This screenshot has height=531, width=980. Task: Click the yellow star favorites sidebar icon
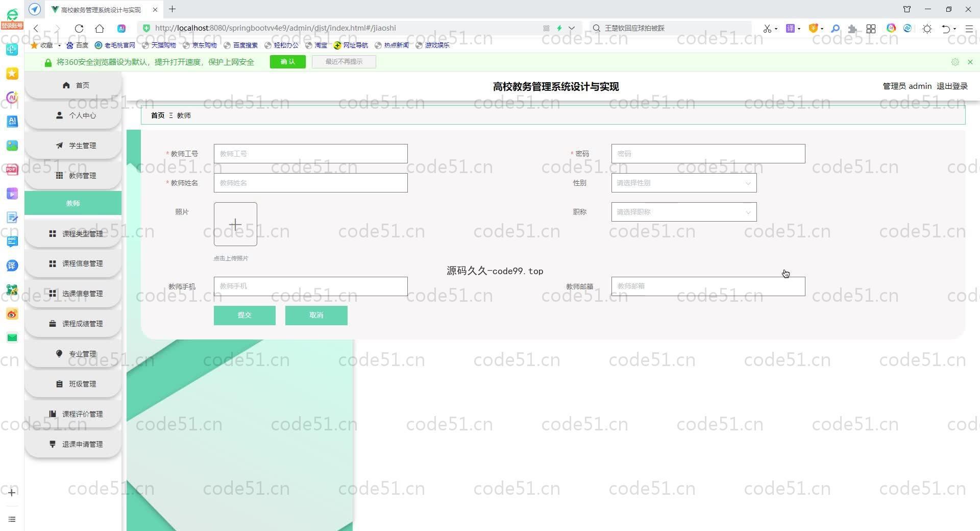click(x=12, y=74)
